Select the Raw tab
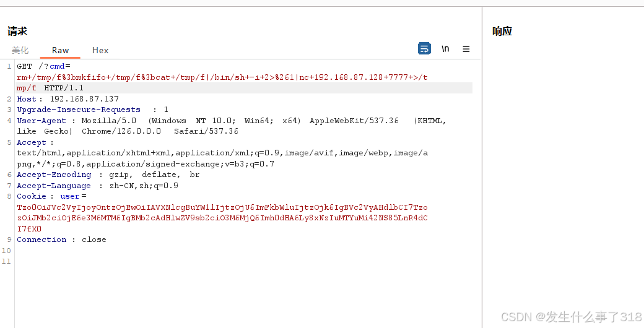Screen dimensions: 644x328 tap(61, 50)
